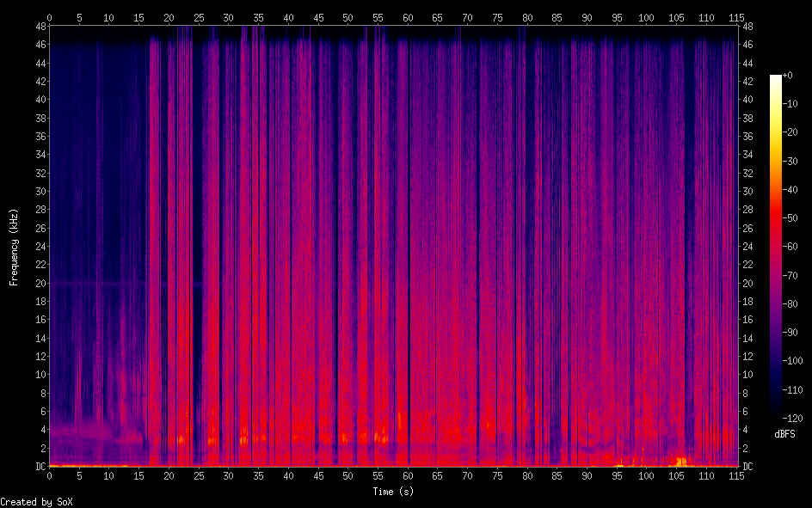Image resolution: width=812 pixels, height=508 pixels.
Task: Click the 34 kHz tick on left frequency axis
Action: click(x=38, y=155)
